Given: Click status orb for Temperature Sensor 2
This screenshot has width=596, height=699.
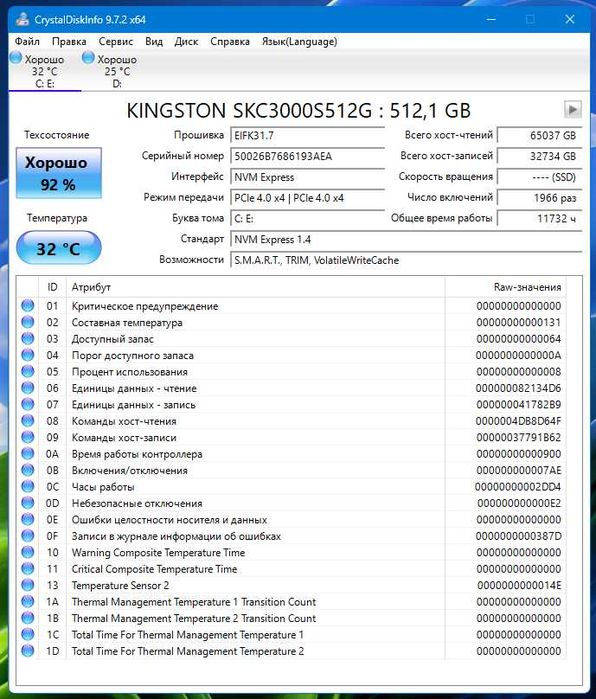Looking at the screenshot, I should coord(28,585).
